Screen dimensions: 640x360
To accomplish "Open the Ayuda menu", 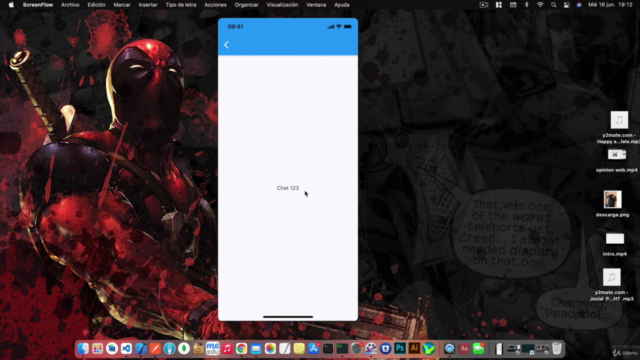I will point(342,5).
